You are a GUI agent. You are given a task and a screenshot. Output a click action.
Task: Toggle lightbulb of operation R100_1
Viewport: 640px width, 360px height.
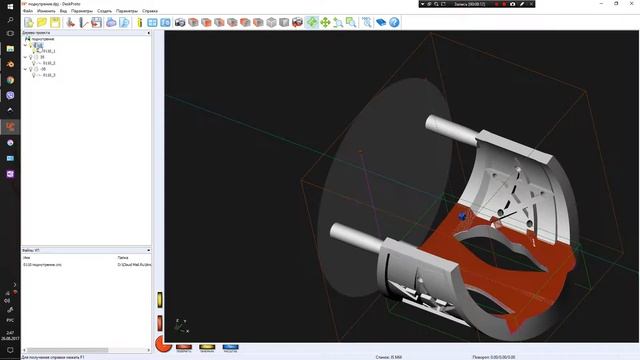[x=34, y=51]
